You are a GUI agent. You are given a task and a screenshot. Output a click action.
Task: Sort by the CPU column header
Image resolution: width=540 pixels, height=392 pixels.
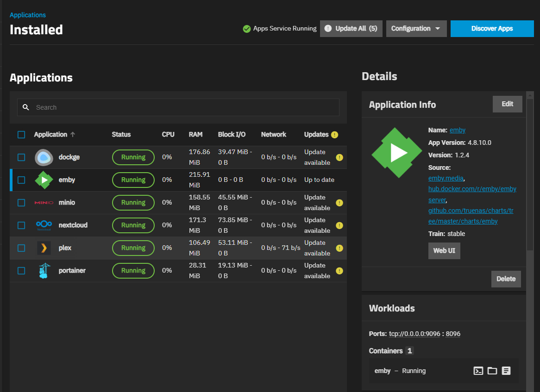click(168, 135)
